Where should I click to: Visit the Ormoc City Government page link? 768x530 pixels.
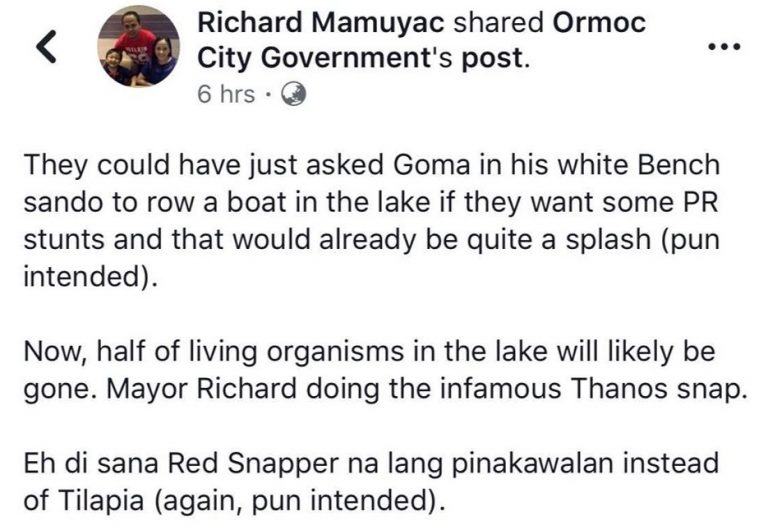[422, 40]
